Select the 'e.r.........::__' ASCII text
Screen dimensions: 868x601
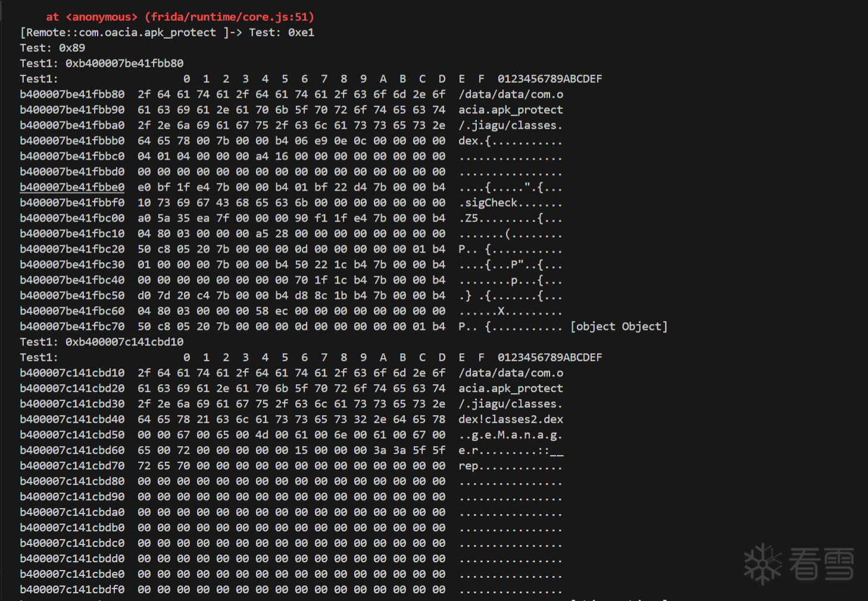click(510, 451)
